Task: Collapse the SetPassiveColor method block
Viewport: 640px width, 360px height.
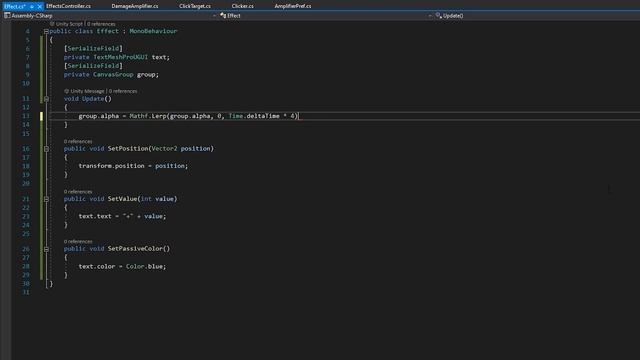Action: 46,249
